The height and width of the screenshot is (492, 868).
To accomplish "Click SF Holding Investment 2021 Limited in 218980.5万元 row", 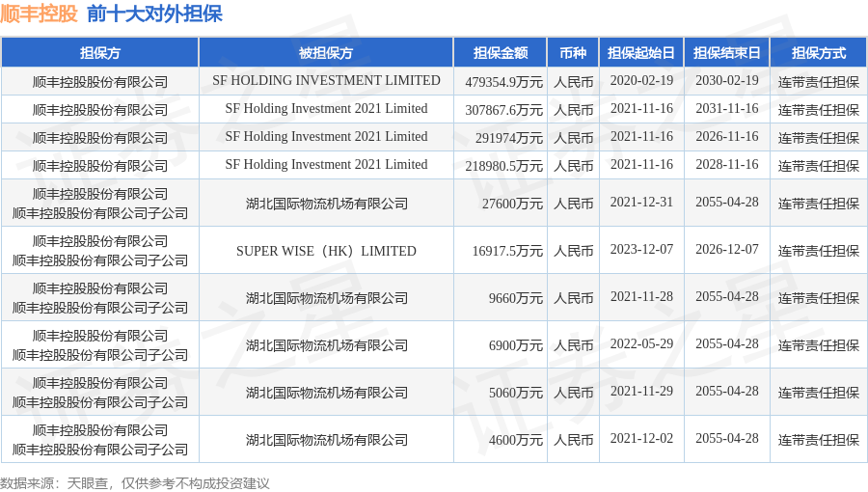I will [x=326, y=165].
